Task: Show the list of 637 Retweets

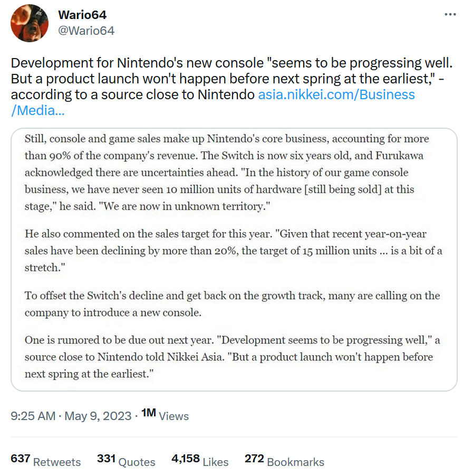Action: tap(45, 461)
